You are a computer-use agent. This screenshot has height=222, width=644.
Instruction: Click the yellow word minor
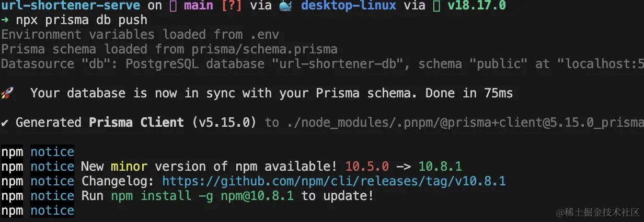[x=129, y=167]
